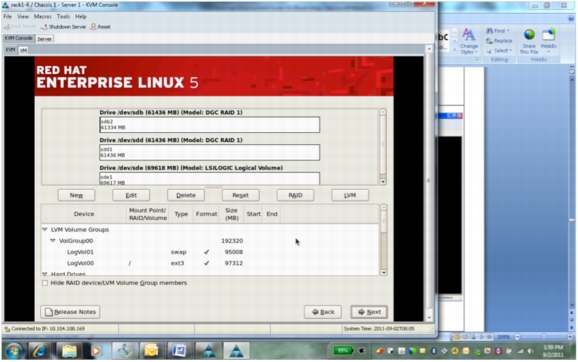Click the drive list vertical scrollbar
The width and height of the screenshot is (578, 362).
[383, 147]
